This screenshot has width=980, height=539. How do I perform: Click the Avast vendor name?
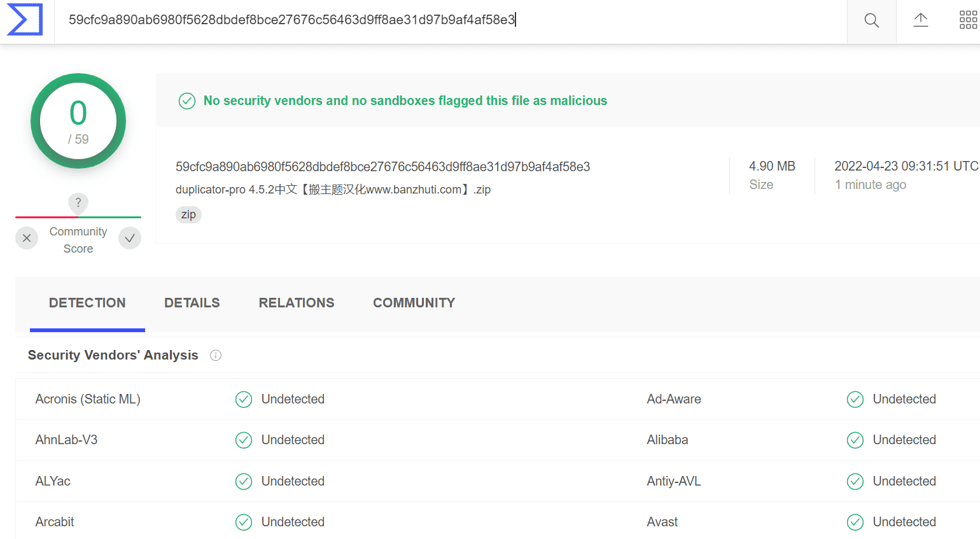click(662, 522)
